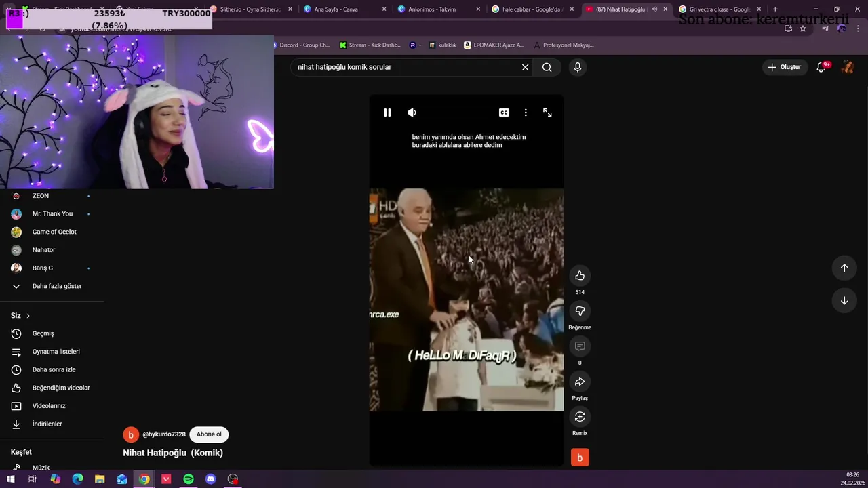Image resolution: width=868 pixels, height=488 pixels.
Task: Open Discord from the taskbar
Action: 211,479
